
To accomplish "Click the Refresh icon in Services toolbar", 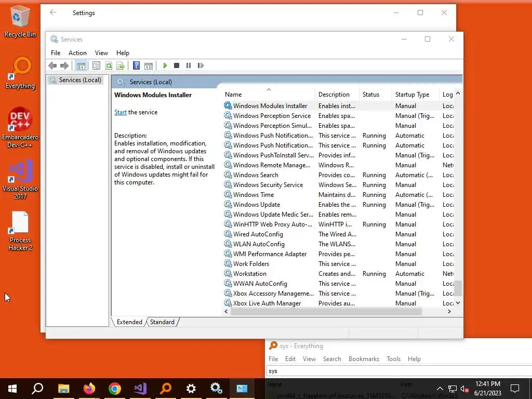I will 109,65.
